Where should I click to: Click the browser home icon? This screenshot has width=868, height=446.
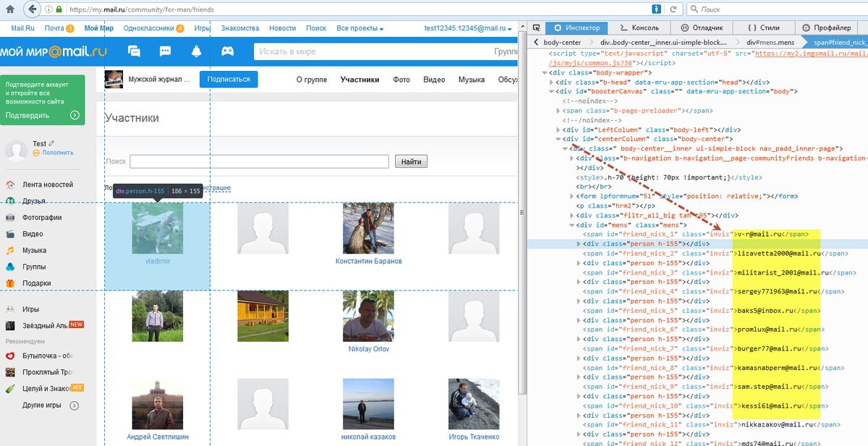pos(10,9)
